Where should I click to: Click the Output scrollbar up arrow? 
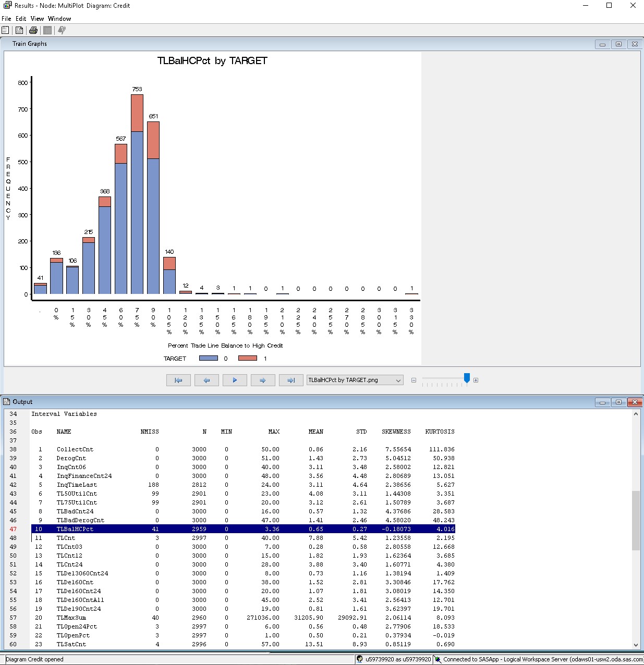pos(636,414)
